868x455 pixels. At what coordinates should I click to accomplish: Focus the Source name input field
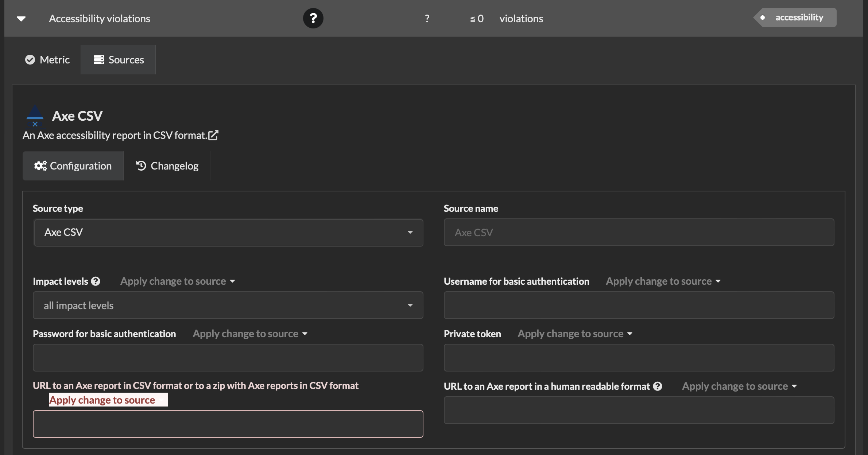[x=639, y=233]
